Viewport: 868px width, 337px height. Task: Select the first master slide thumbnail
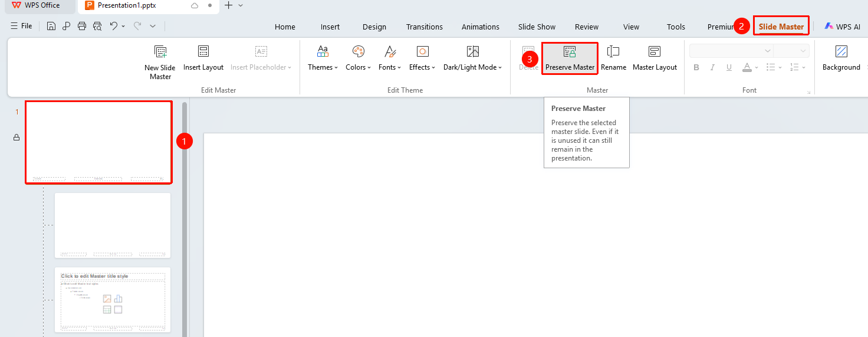pos(98,142)
